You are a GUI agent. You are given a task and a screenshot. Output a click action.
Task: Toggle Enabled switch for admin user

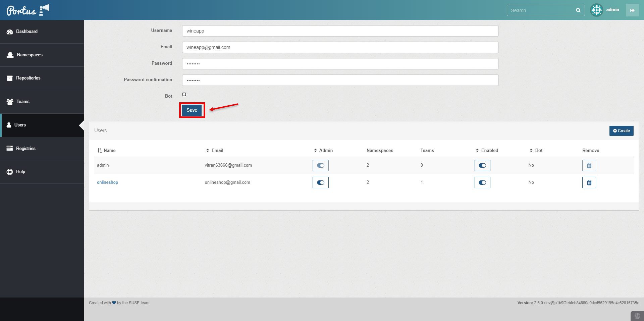[x=482, y=165]
